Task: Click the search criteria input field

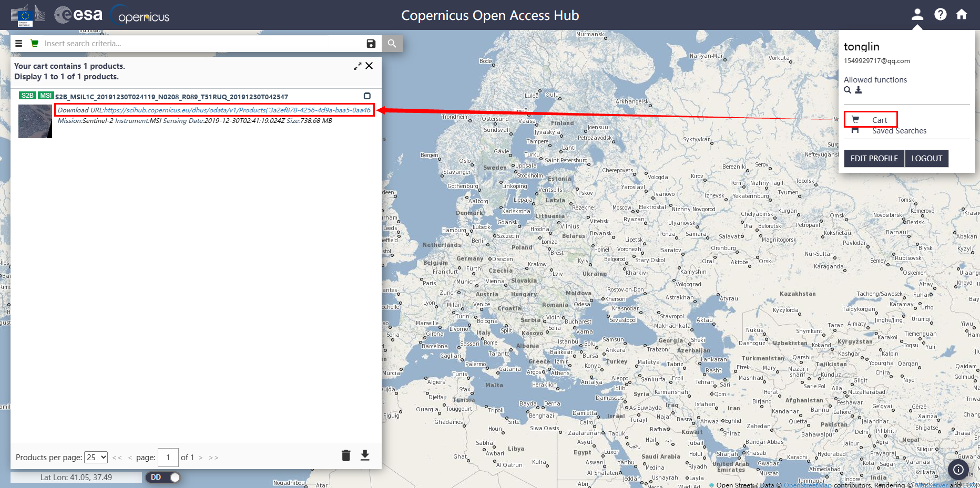Action: point(202,44)
